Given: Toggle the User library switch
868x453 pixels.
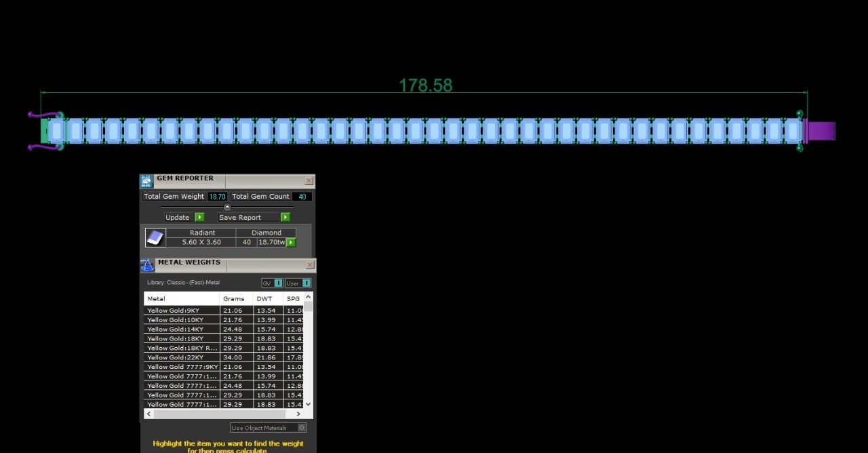Looking at the screenshot, I should click(x=307, y=283).
